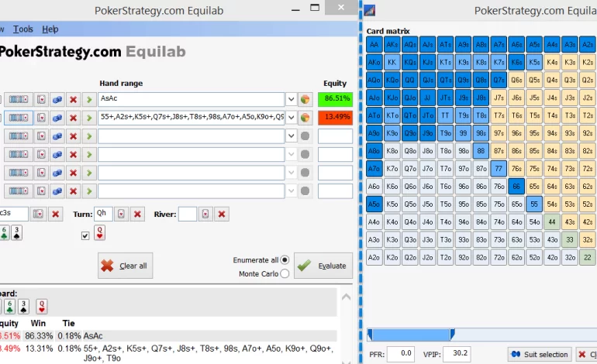This screenshot has height=364, width=597.
Task: Open equity pie chart icon for AsAc row
Action: pos(305,100)
